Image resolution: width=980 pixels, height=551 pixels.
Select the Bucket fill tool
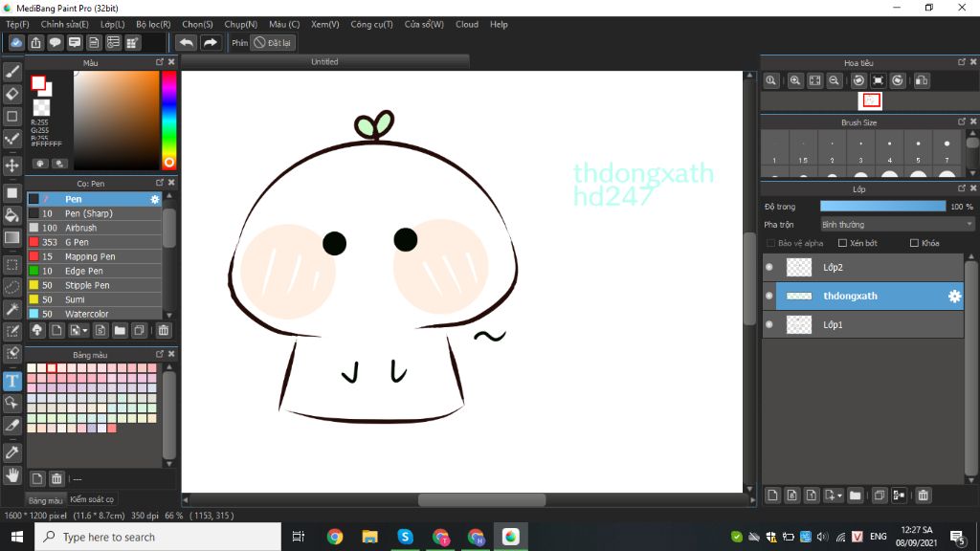(x=12, y=215)
